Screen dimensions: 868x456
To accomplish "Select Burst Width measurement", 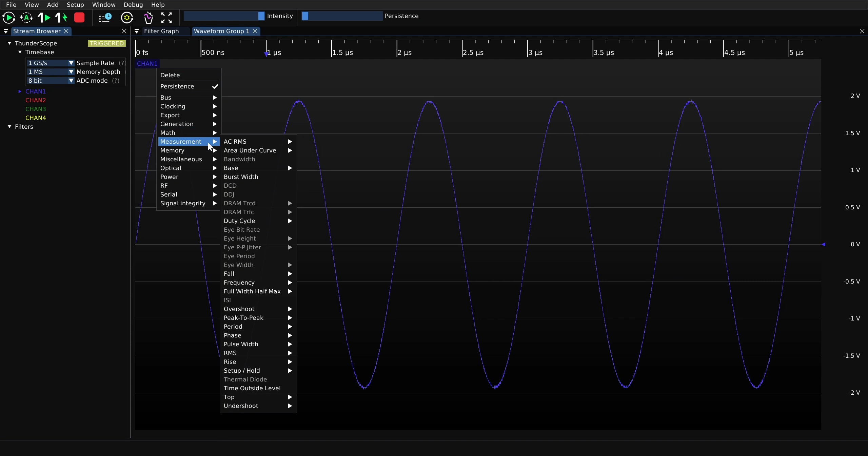I will (x=258, y=177).
